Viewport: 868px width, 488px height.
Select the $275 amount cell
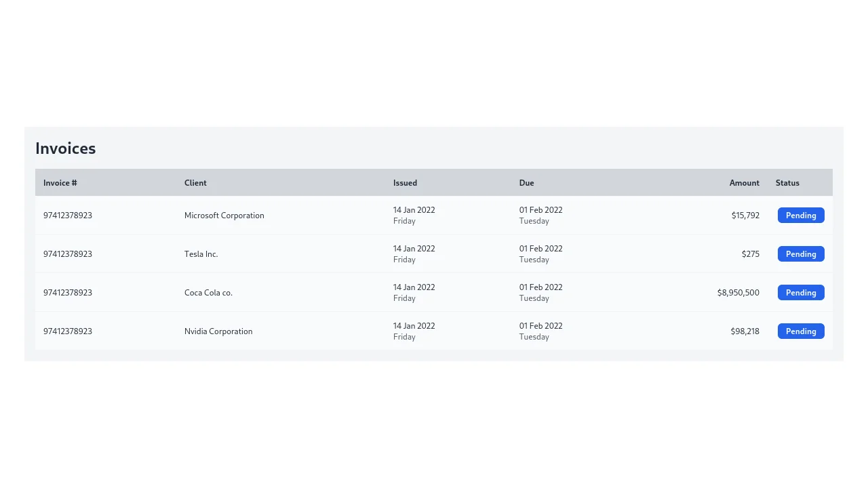pyautogui.click(x=750, y=254)
